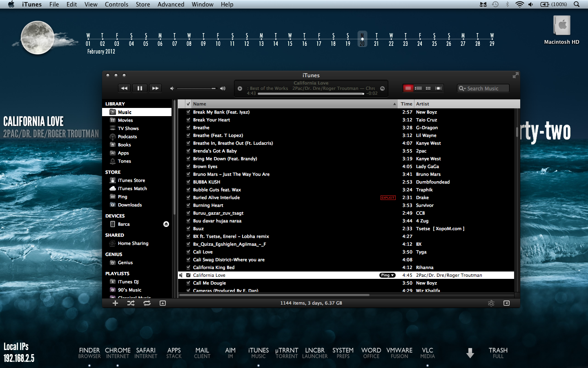Open the Window menu
588x368 pixels.
tap(203, 4)
